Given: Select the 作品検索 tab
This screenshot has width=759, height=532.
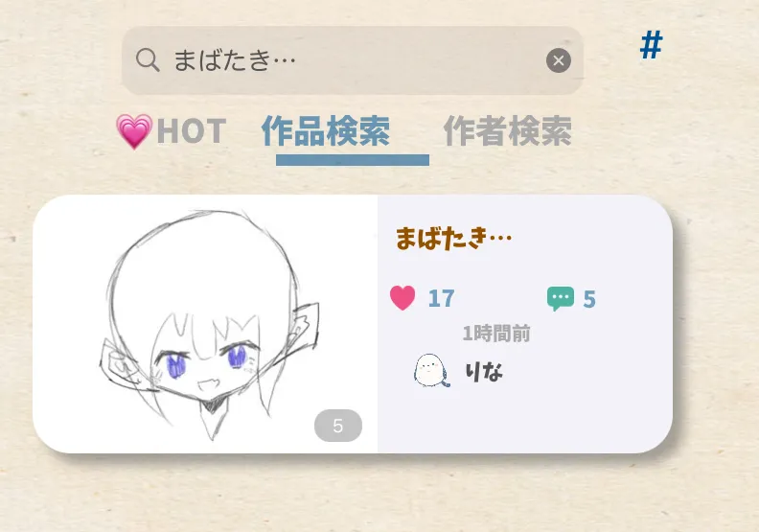Looking at the screenshot, I should coord(325,130).
